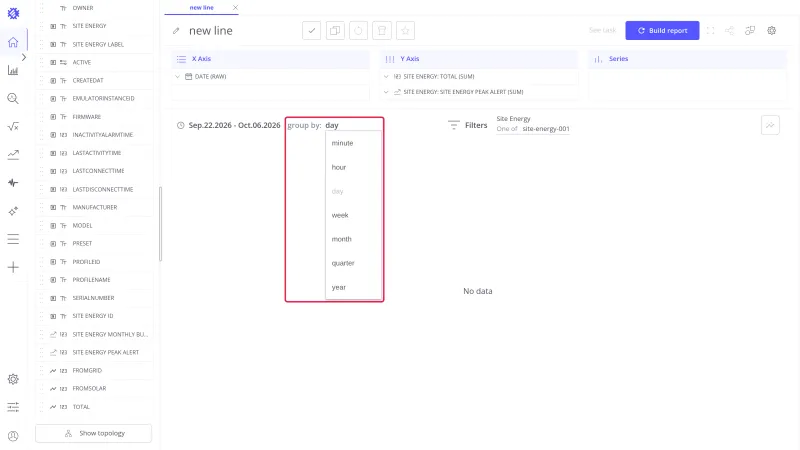Screen dimensions: 800x450
Task: Expand the sidebar with chevron arrow
Action: point(24,57)
